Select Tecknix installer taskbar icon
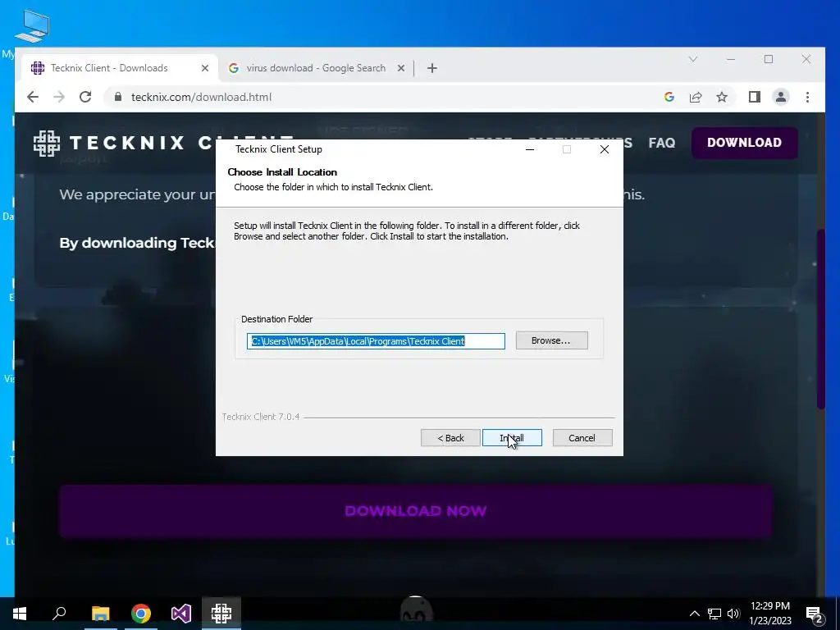This screenshot has height=630, width=840. (221, 614)
